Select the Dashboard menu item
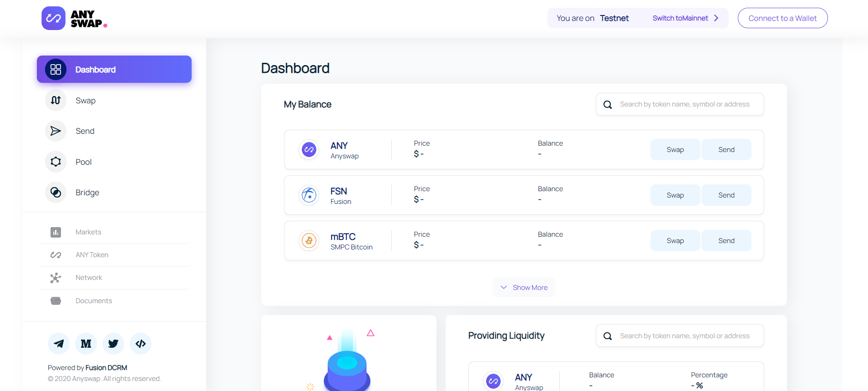868x391 pixels. click(114, 69)
